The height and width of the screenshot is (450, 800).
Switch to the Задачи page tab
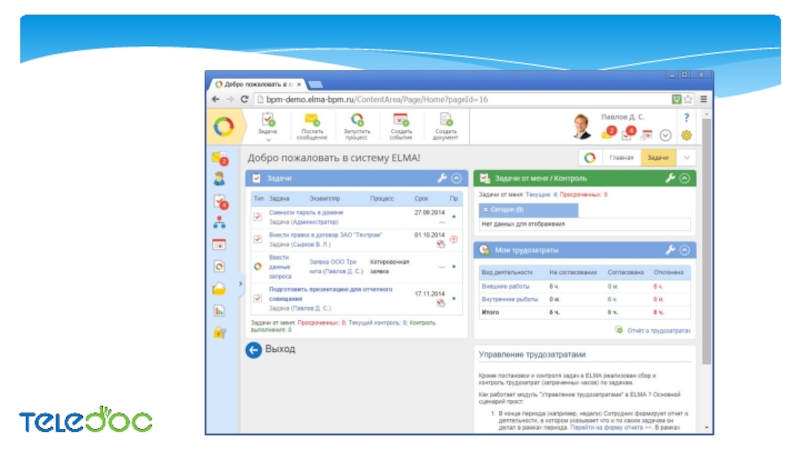pos(658,158)
